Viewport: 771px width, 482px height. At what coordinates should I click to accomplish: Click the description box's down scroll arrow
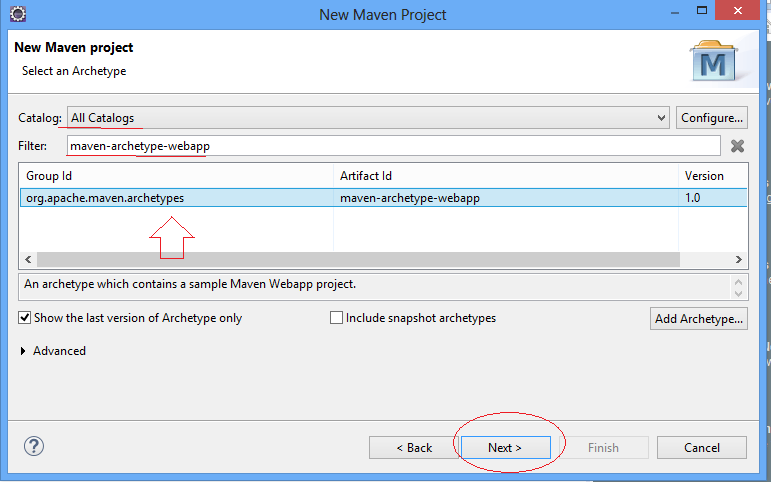coord(738,294)
